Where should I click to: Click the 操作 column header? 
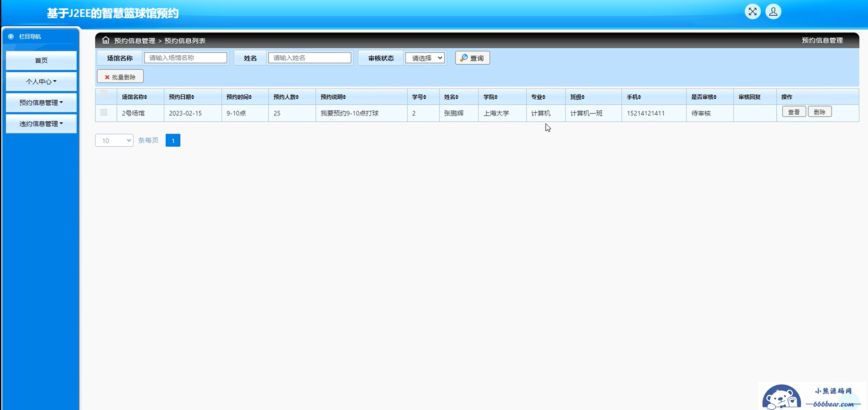[786, 97]
